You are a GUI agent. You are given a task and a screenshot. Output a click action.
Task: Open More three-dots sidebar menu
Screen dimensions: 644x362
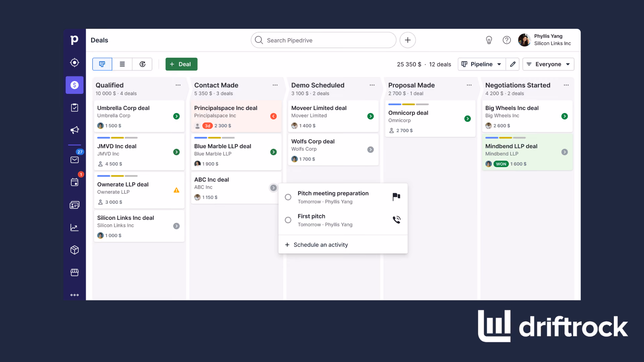click(x=74, y=295)
